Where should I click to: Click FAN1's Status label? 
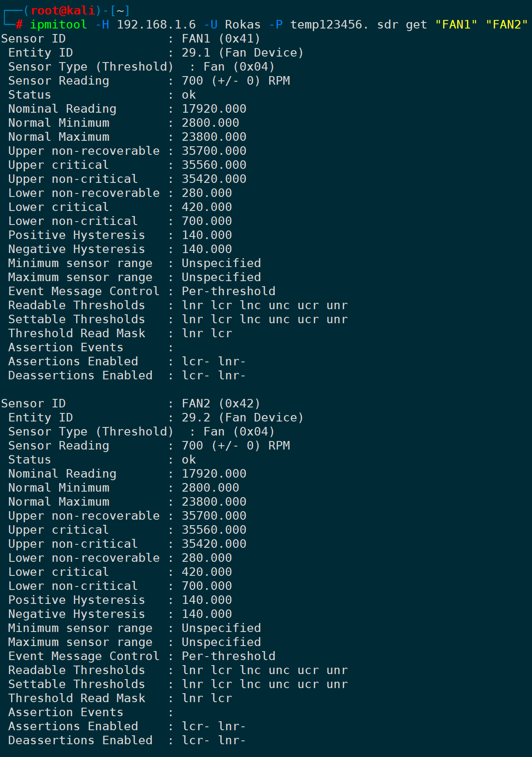29,95
